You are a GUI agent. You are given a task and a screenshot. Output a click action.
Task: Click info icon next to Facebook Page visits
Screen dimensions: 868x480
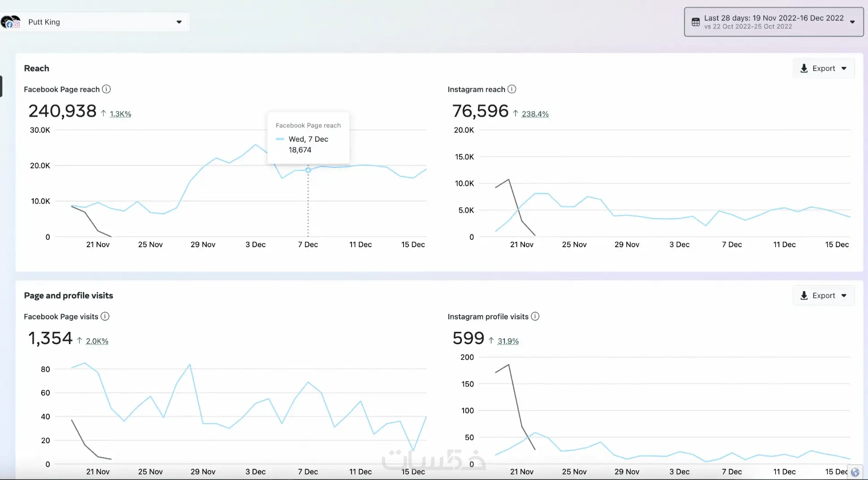pos(105,316)
